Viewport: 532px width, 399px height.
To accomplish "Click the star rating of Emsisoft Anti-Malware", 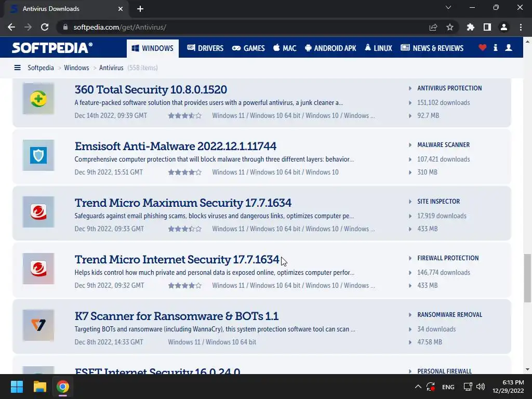I will pyautogui.click(x=185, y=172).
